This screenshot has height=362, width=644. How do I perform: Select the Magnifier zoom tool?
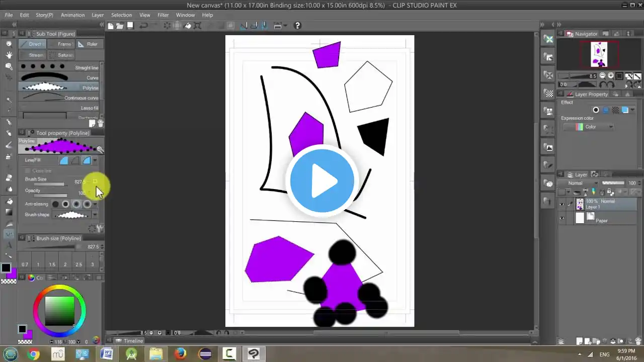coord(9,44)
